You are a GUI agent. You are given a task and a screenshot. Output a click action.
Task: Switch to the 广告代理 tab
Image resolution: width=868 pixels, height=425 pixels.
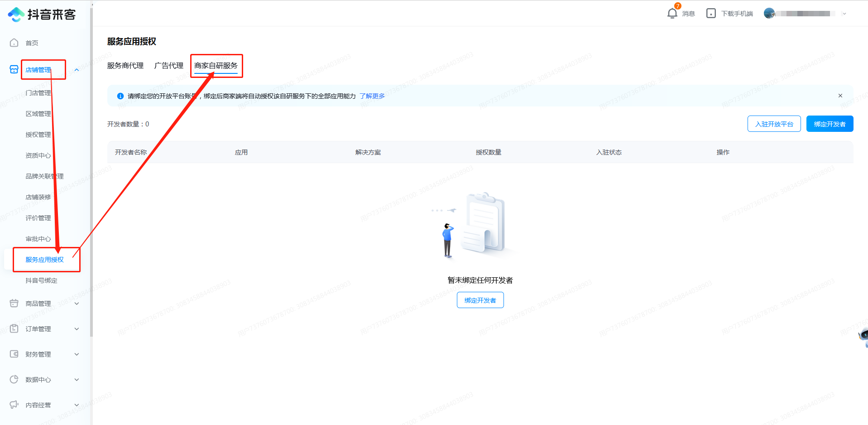[x=169, y=66]
